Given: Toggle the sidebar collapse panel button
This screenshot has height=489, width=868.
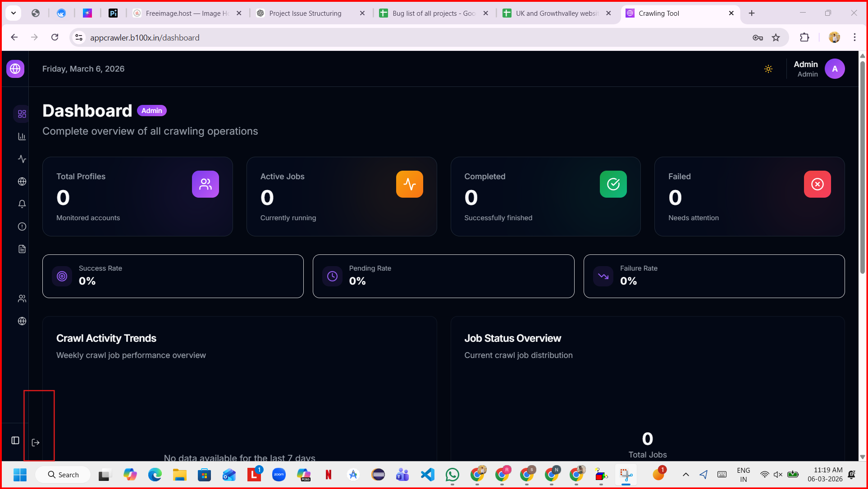Looking at the screenshot, I should (15, 440).
